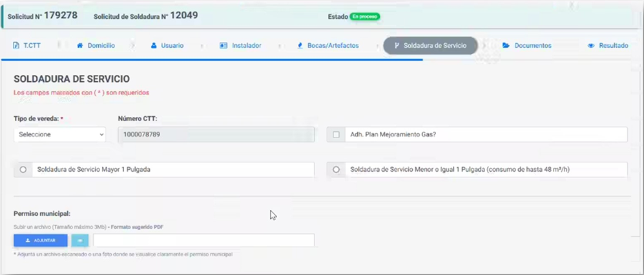Click the Número CTT field

click(x=216, y=134)
